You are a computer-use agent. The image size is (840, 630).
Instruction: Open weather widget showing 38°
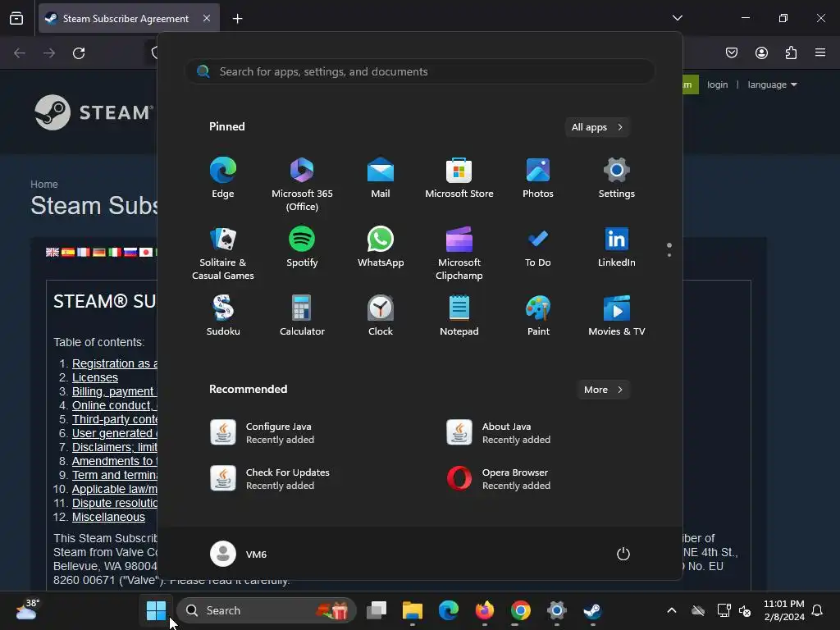27,609
